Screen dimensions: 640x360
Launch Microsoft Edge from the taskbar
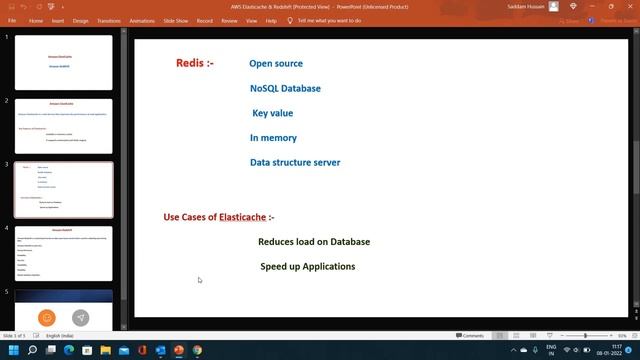(x=69, y=350)
